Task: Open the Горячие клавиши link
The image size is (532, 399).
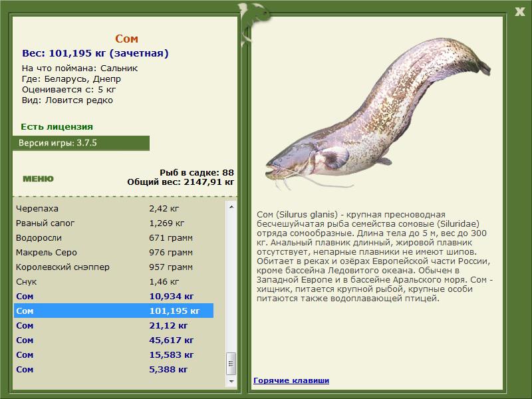Action: (291, 380)
